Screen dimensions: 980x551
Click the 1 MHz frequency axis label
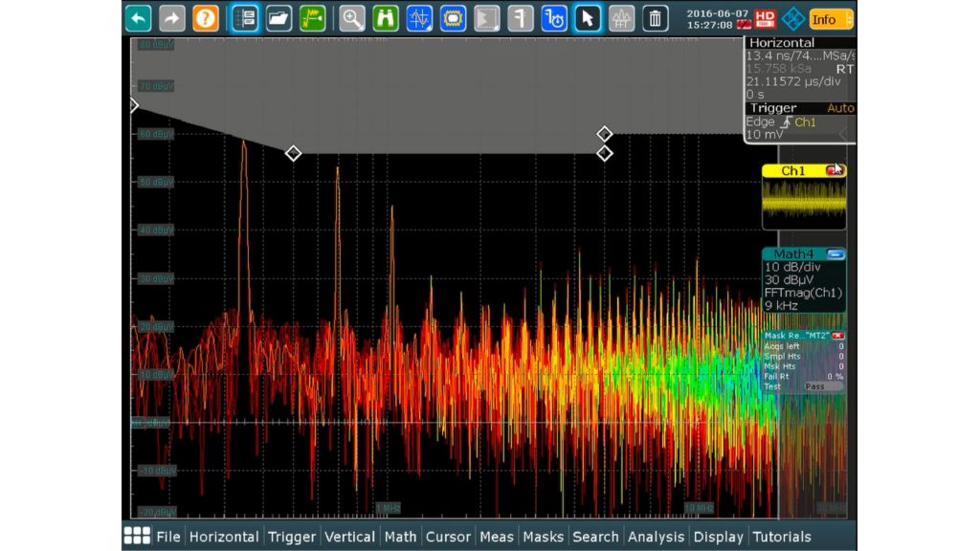(x=389, y=508)
